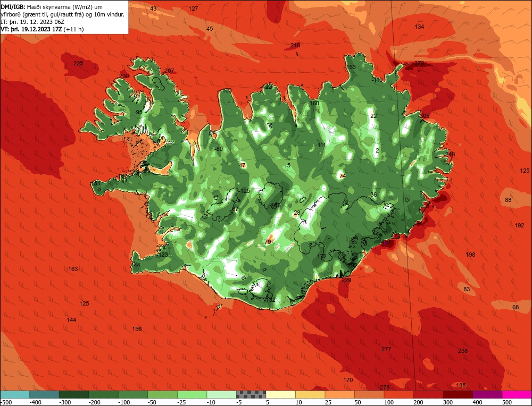Click the 170 value near the bottom
The image size is (532, 406).
(x=348, y=380)
